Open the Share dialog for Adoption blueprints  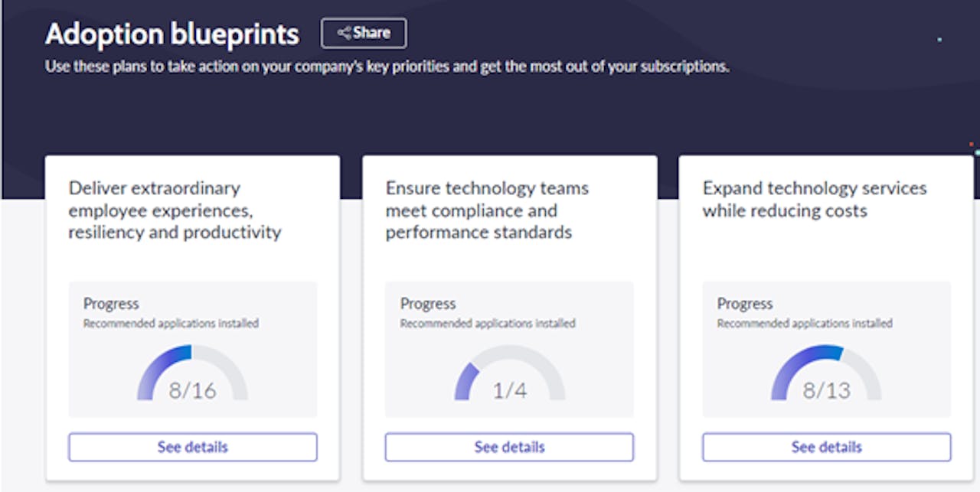(364, 32)
